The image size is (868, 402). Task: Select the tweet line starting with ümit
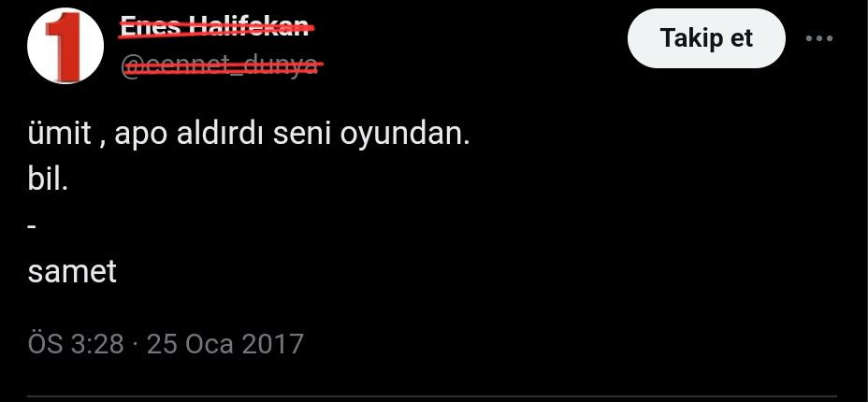249,135
